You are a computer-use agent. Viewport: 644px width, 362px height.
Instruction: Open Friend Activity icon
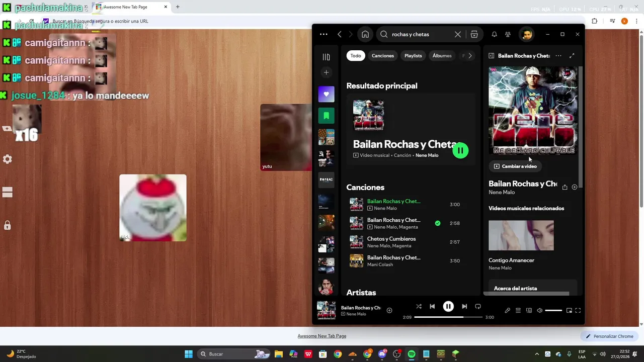point(508,34)
